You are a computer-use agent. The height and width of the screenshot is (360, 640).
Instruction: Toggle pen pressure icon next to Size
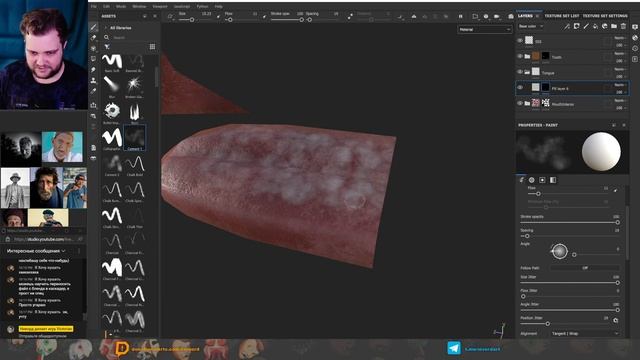pyautogui.click(x=218, y=16)
